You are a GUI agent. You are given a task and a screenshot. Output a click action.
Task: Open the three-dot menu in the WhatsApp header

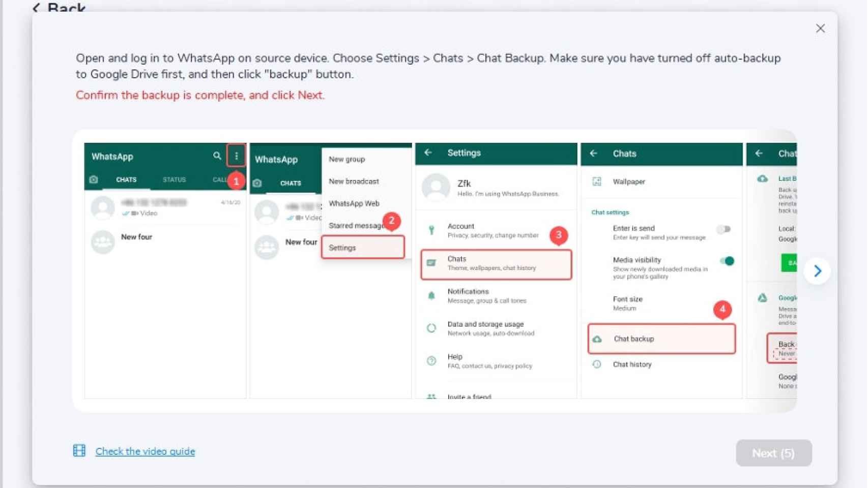237,156
